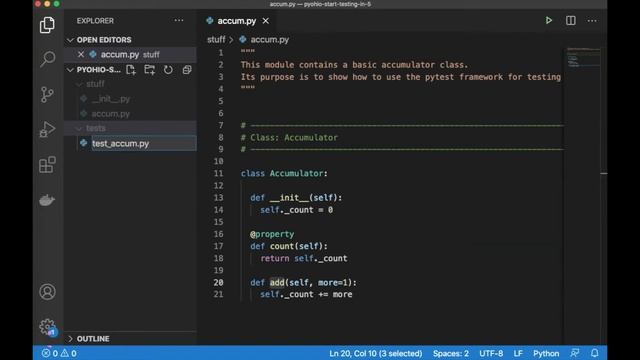
Task: Show errors count in status bar
Action: 50,353
